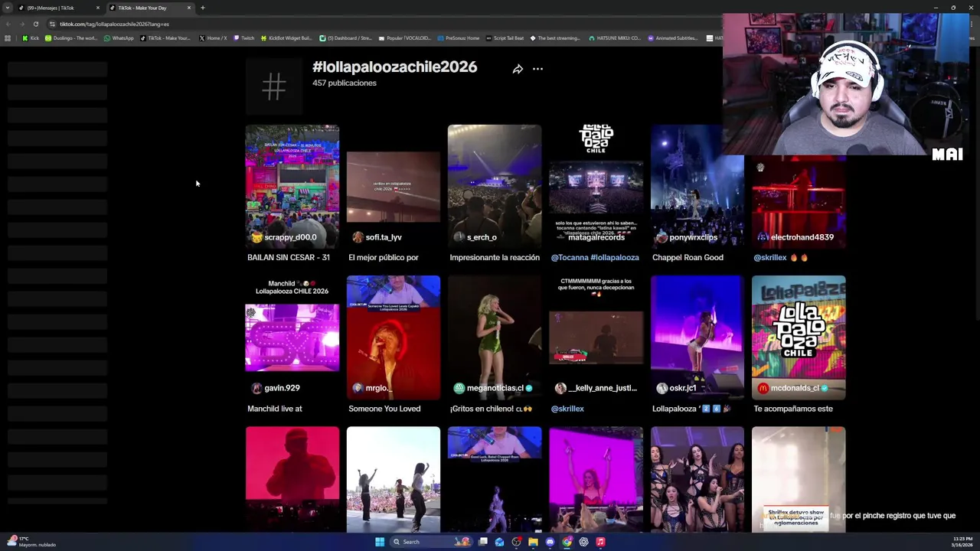The height and width of the screenshot is (551, 980).
Task: Go back using the browser back arrow
Action: (8, 24)
